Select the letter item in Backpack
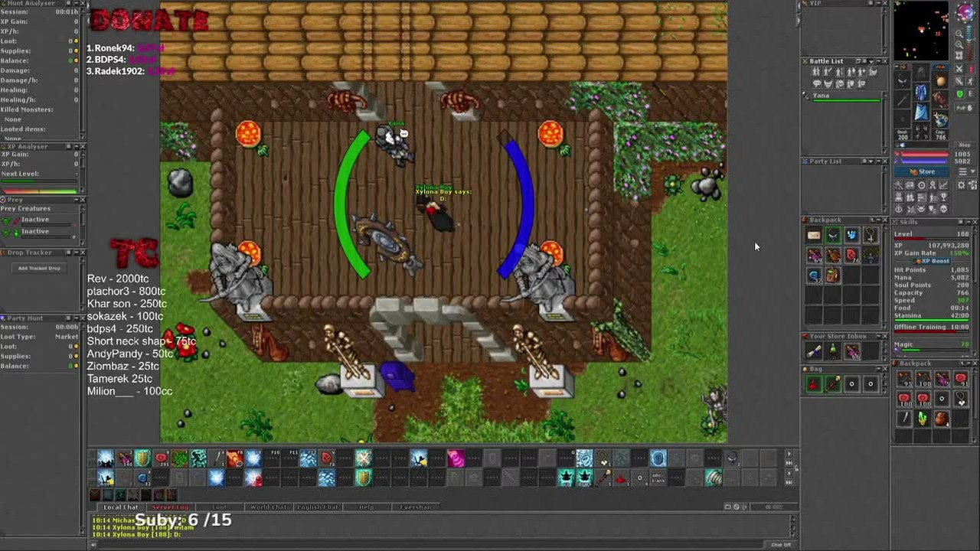The height and width of the screenshot is (551, 980). click(814, 236)
